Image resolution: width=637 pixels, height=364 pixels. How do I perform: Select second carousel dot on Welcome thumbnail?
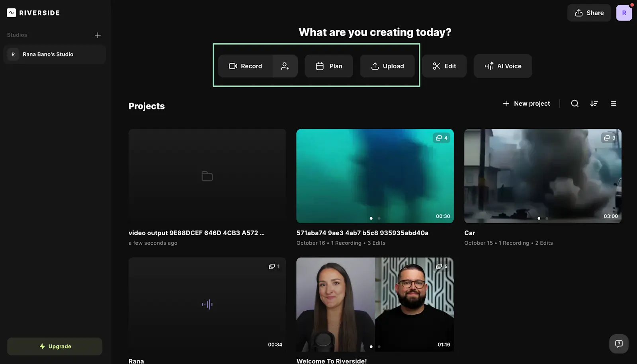click(379, 346)
